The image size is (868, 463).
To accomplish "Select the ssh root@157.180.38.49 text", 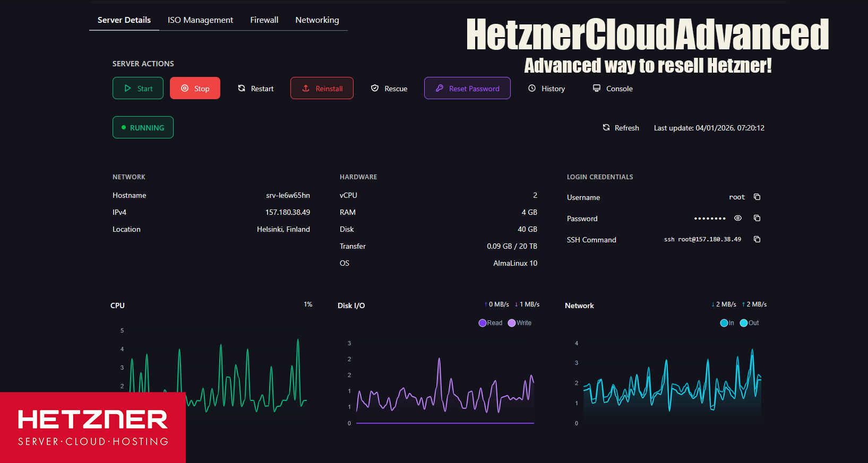I will [x=702, y=239].
